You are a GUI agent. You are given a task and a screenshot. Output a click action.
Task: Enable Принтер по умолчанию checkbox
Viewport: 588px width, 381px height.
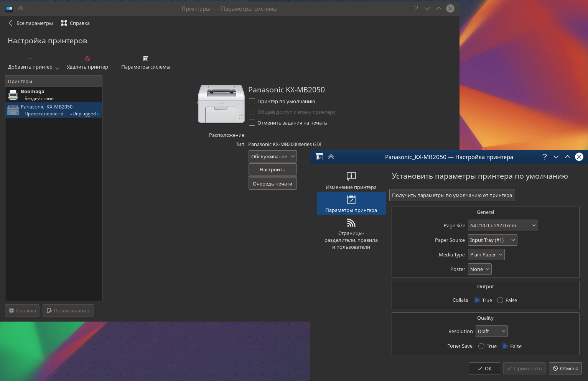252,102
